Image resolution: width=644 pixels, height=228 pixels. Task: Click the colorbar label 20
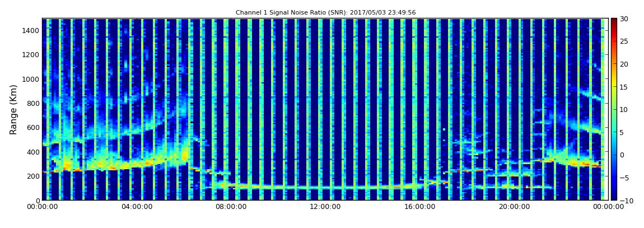pos(624,64)
